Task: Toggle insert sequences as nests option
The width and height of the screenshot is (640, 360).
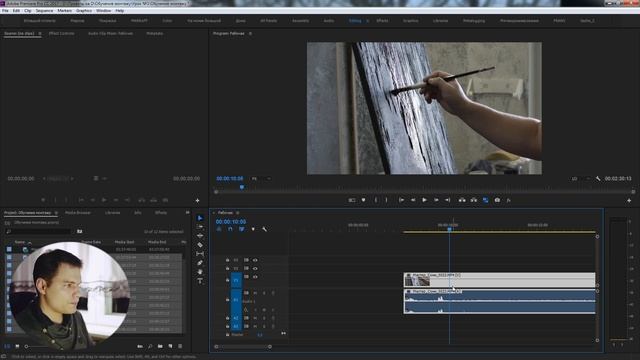Action: 219,229
